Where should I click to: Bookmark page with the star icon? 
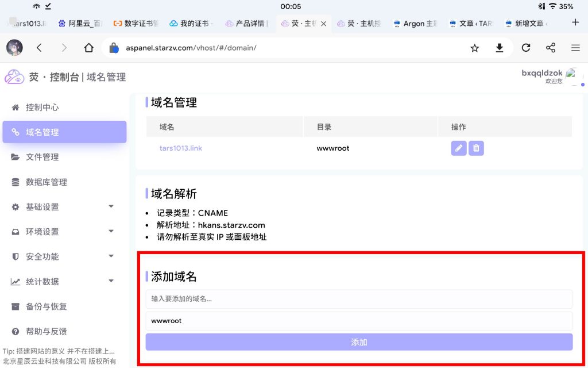tap(474, 48)
